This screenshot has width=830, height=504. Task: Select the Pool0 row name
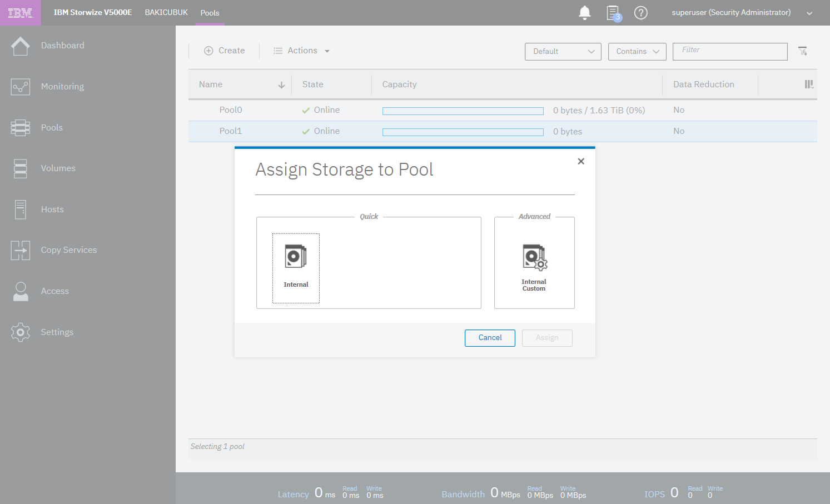[231, 110]
